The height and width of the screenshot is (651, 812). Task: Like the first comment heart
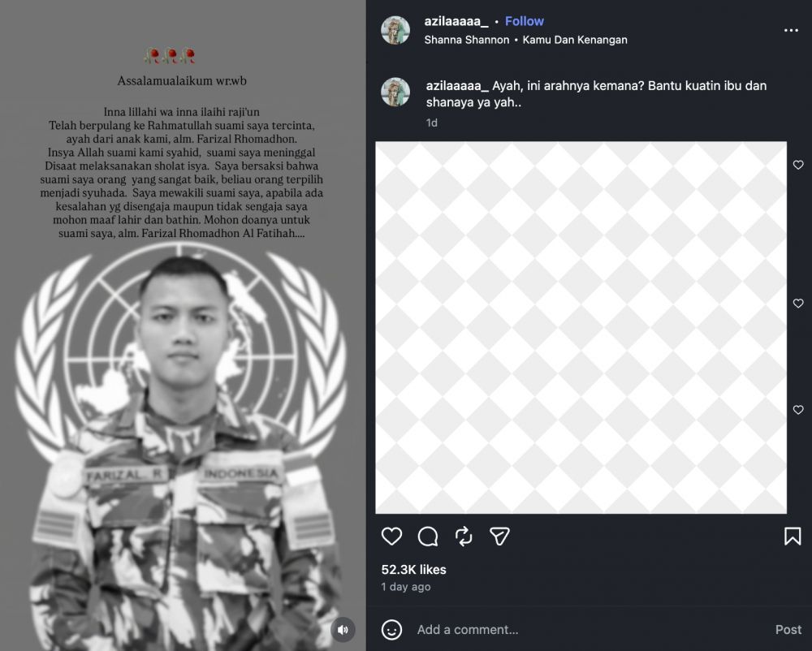[798, 165]
